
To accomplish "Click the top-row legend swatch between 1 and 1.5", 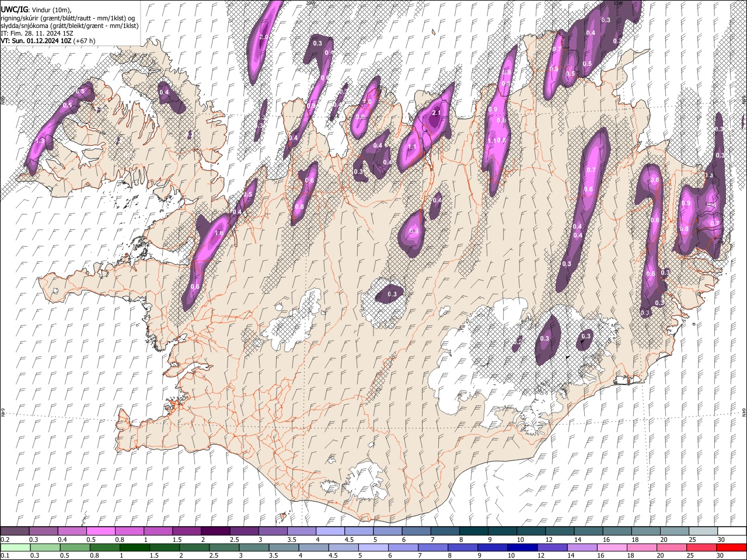I will click(158, 531).
